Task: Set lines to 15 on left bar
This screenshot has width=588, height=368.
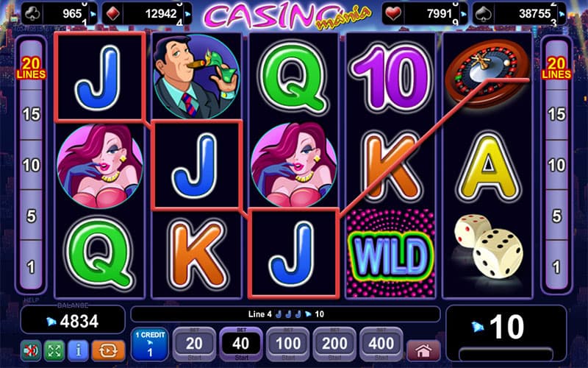Action: coord(31,114)
